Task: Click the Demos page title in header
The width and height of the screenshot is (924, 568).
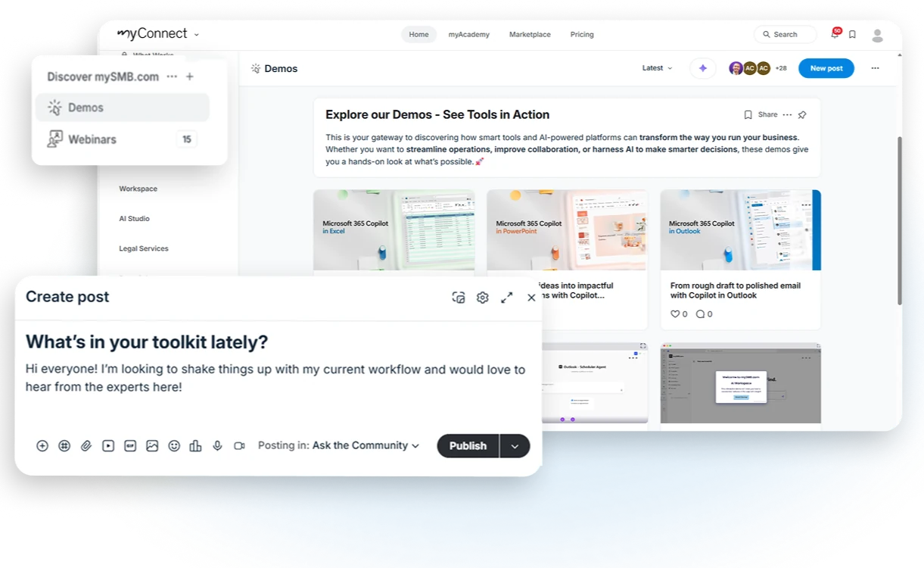Action: pyautogui.click(x=281, y=68)
